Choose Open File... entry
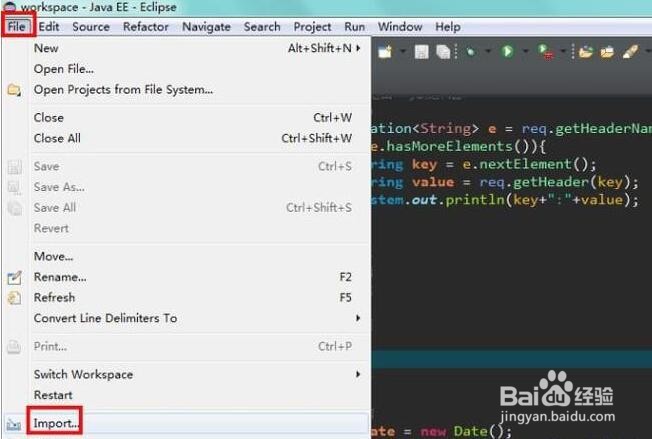This screenshot has width=652, height=439. 186,69
